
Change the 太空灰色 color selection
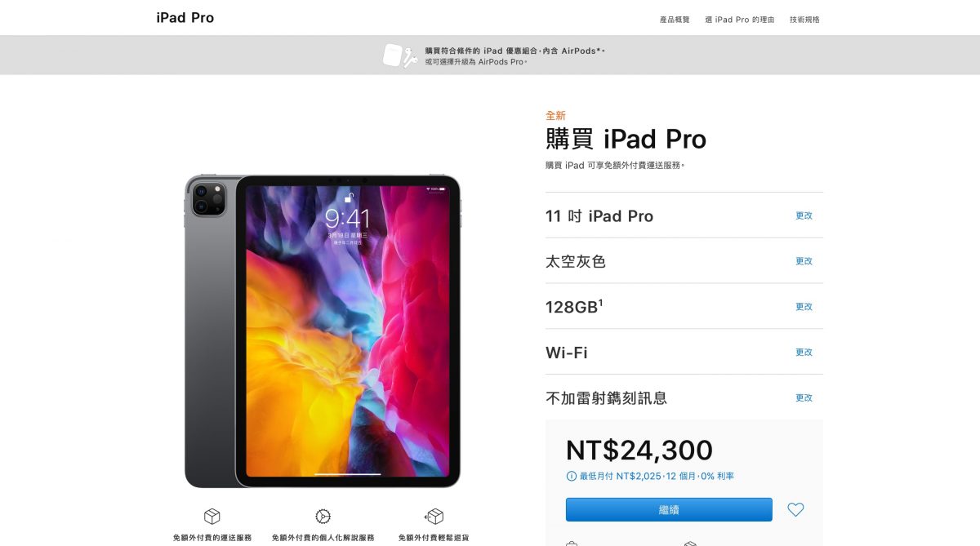pos(804,261)
